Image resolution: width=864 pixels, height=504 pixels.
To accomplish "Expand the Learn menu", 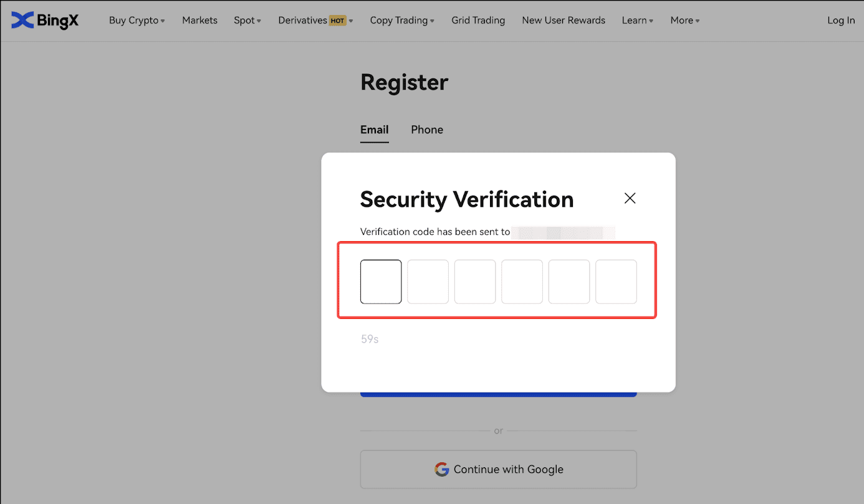I will [637, 21].
